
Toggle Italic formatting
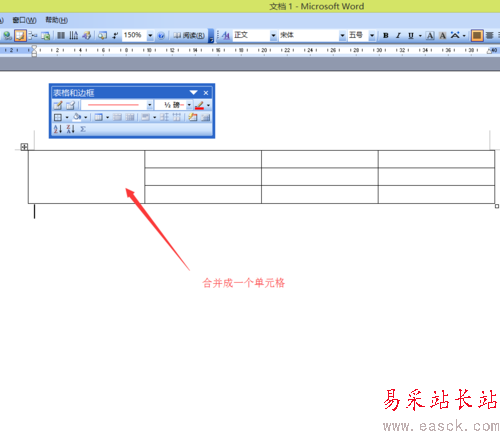point(398,35)
